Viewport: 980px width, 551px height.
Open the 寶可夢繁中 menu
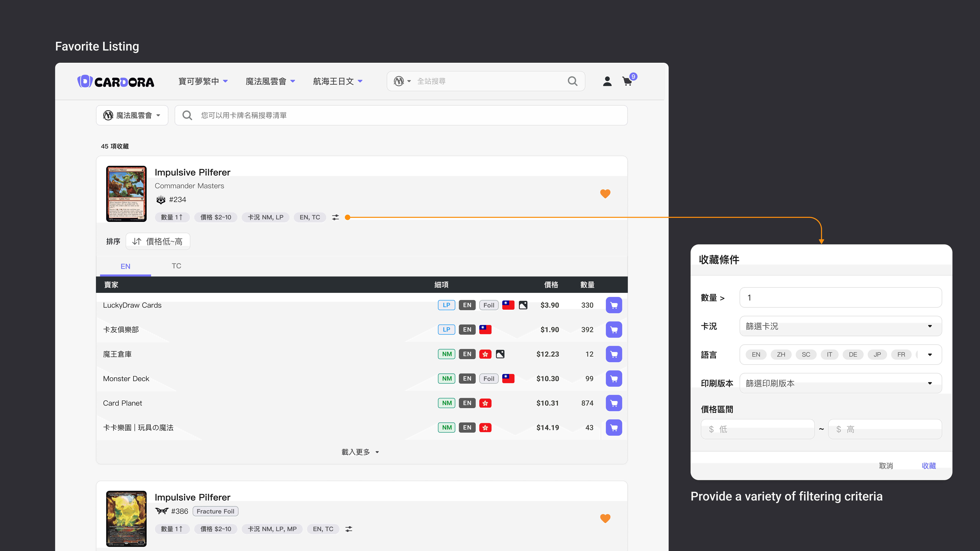pyautogui.click(x=203, y=81)
